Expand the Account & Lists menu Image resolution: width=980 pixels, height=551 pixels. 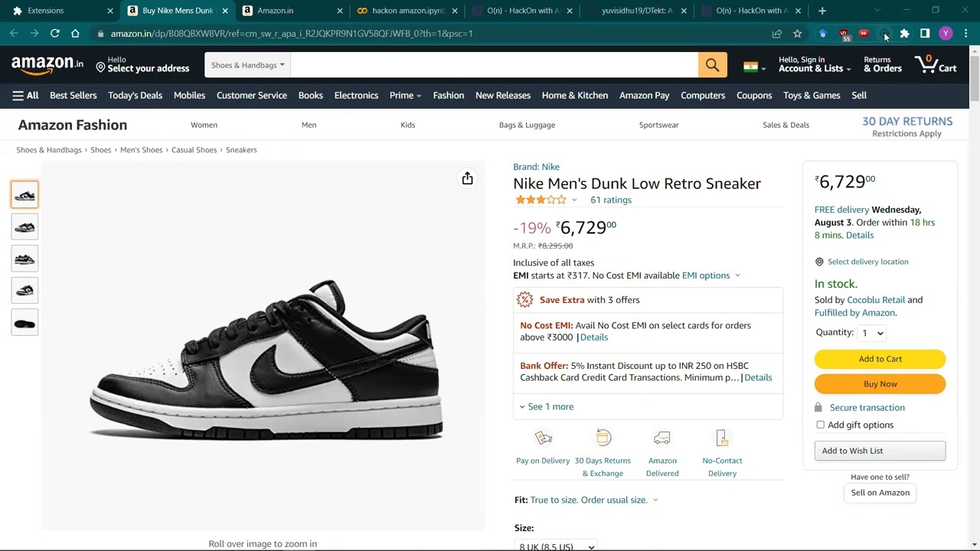click(x=815, y=65)
